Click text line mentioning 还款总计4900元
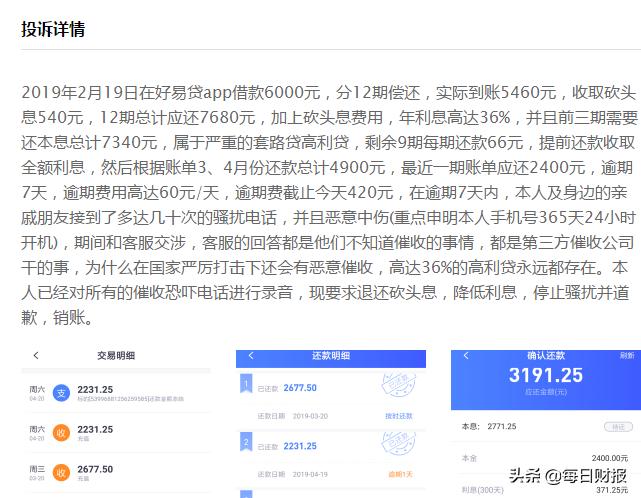The height and width of the screenshot is (498, 641). point(327,168)
